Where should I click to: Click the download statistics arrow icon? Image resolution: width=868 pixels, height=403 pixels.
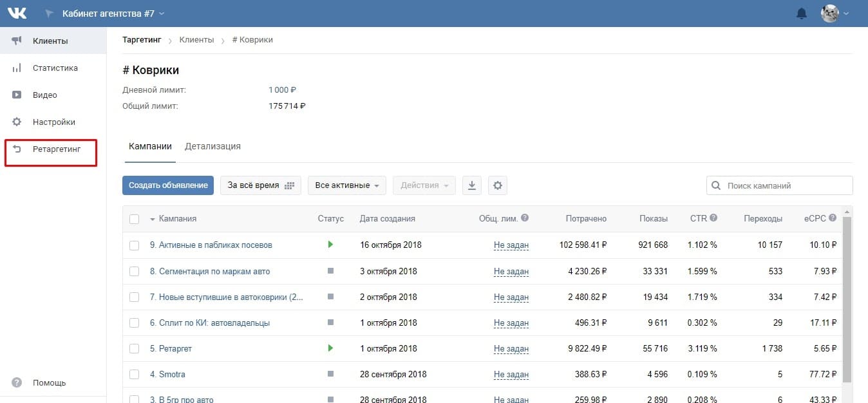coord(472,185)
